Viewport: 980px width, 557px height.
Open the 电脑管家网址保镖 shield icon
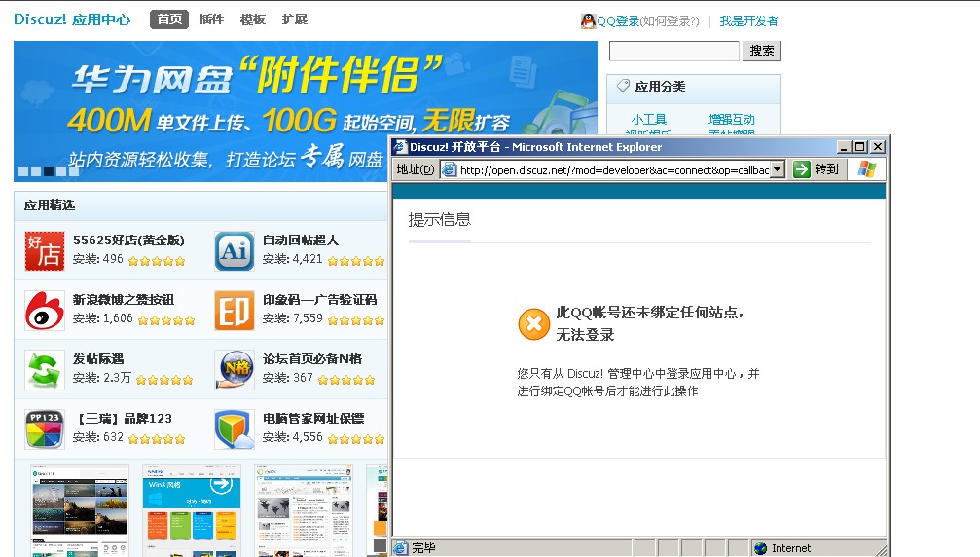[x=235, y=428]
